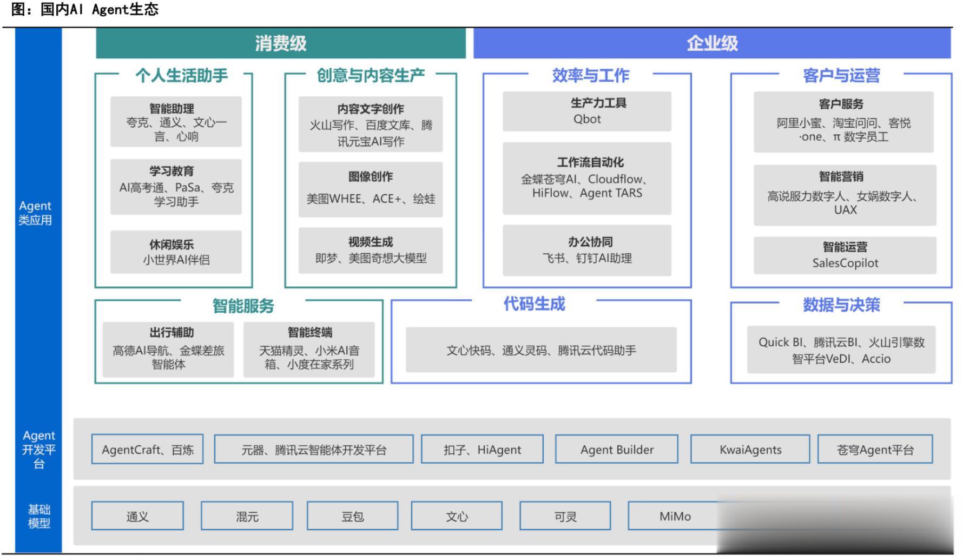Click the Agent Builder platform box
The height and width of the screenshot is (560, 963).
click(x=617, y=449)
